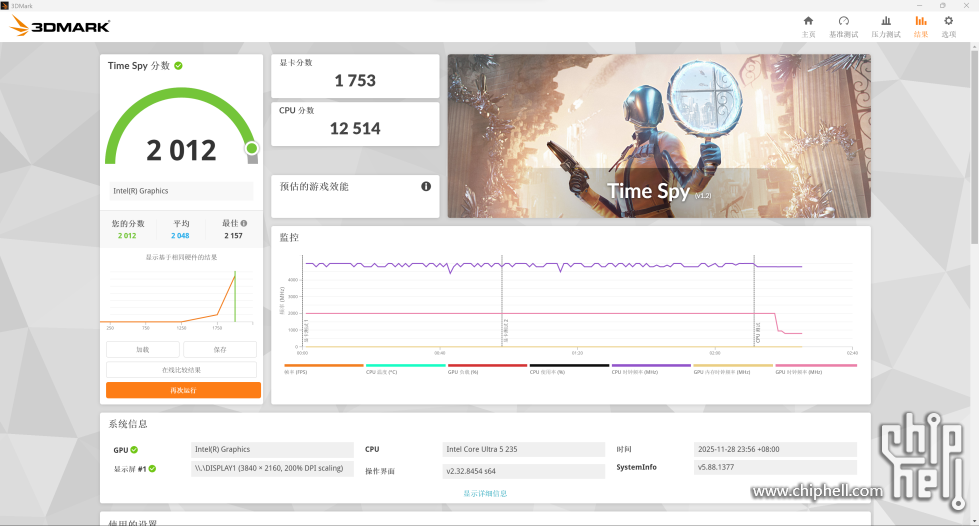Click the 3DMark logo in header
Screen dimensions: 979x526
click(x=60, y=26)
